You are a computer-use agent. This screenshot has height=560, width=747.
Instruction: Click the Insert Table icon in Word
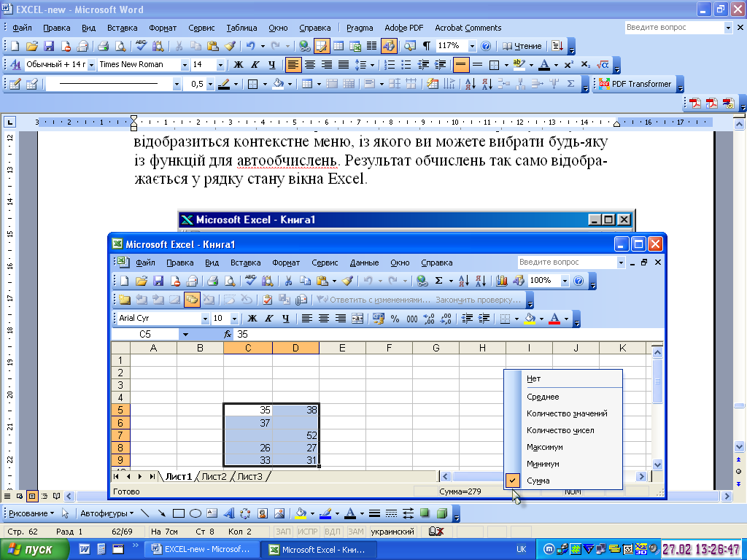point(338,46)
